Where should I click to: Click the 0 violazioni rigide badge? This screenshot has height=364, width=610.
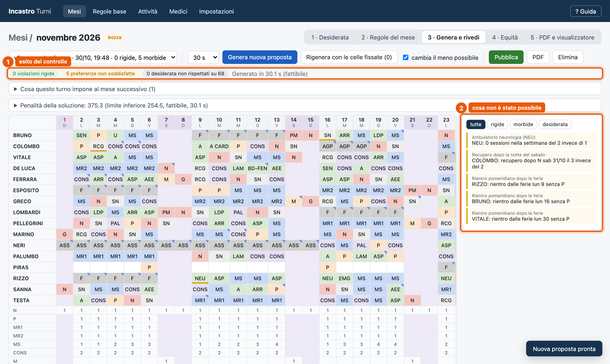point(33,74)
